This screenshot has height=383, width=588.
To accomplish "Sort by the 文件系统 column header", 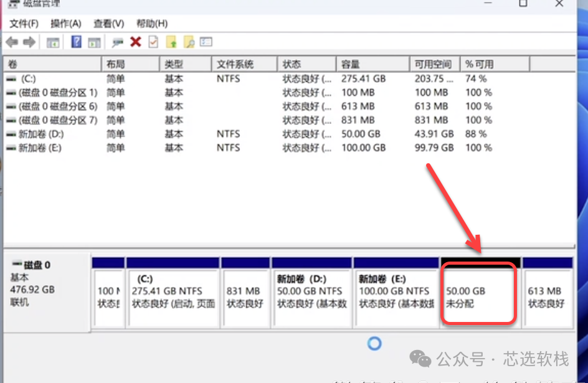I will [x=245, y=64].
